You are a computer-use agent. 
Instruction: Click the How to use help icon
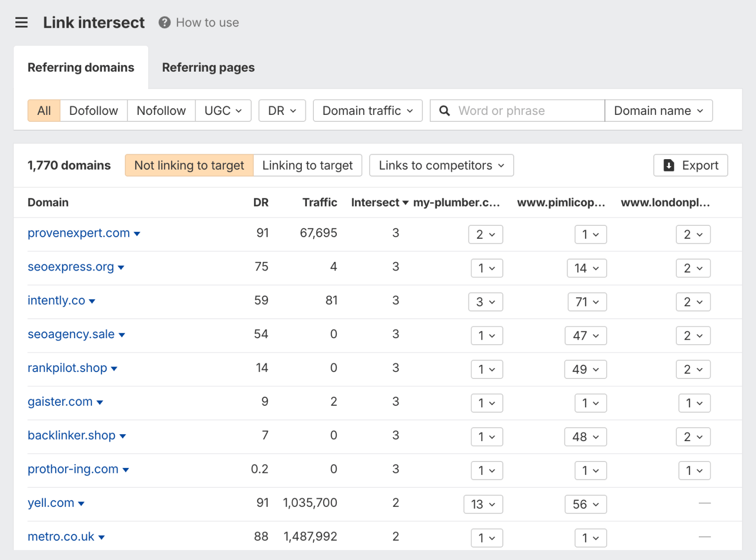[164, 22]
